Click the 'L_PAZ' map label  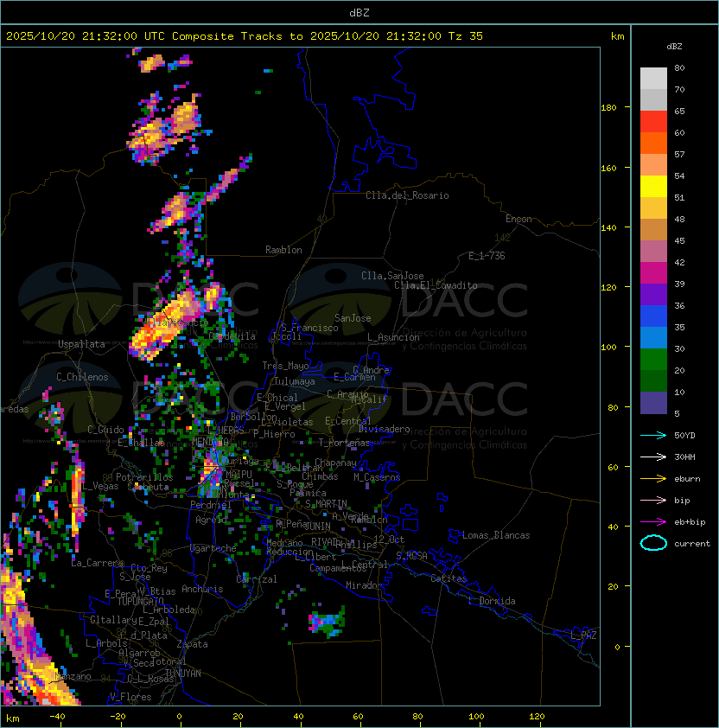(x=583, y=635)
